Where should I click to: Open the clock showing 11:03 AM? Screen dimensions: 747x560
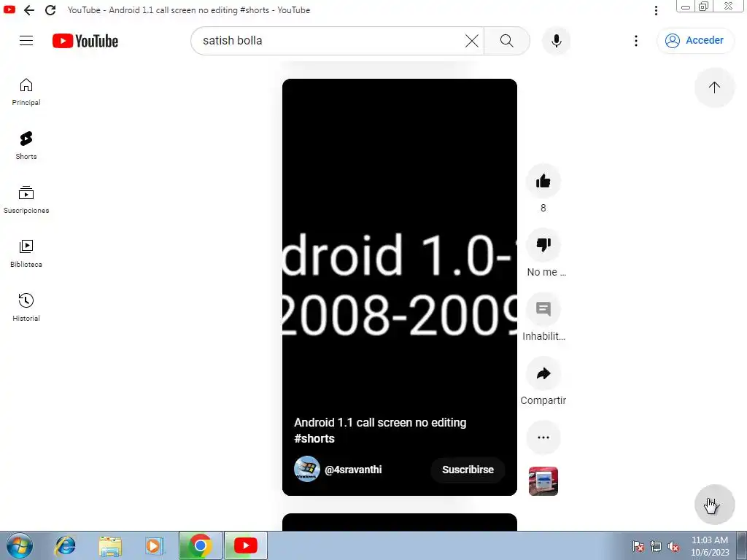[710, 546]
